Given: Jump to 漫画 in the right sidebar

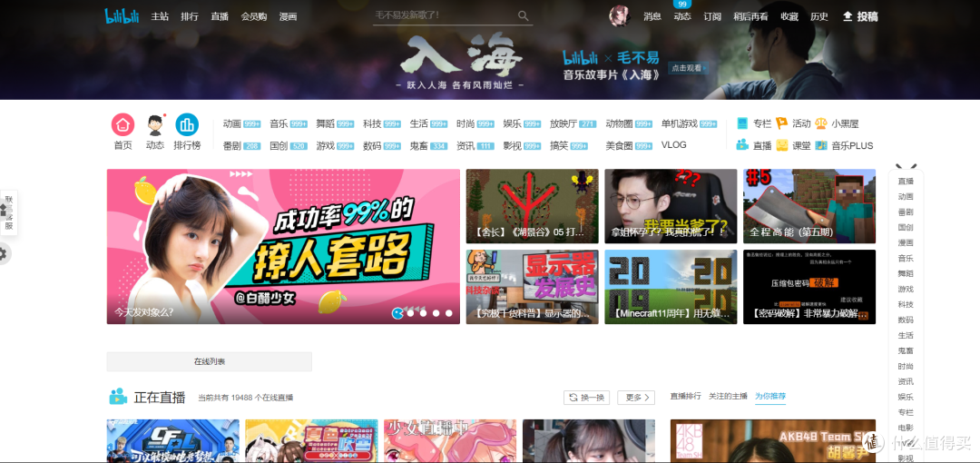Looking at the screenshot, I should (906, 242).
